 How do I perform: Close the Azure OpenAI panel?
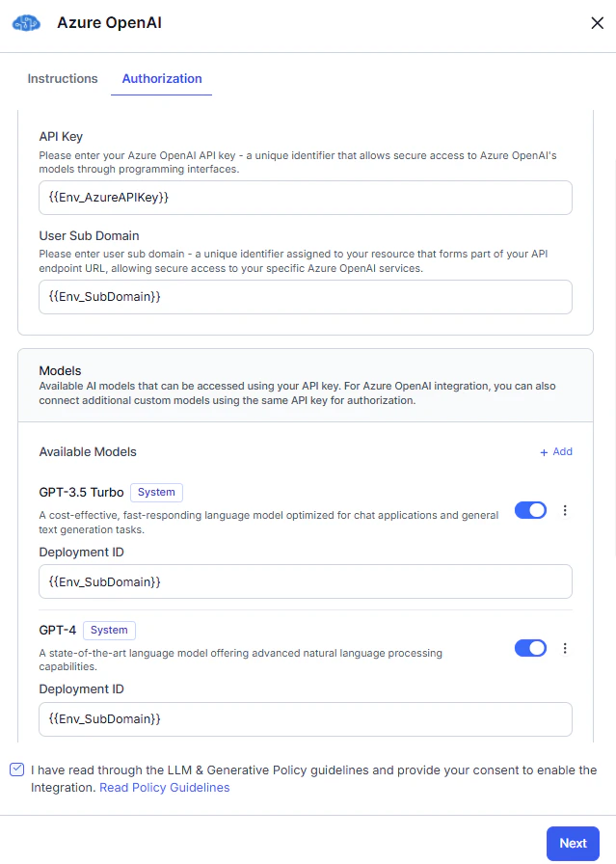click(597, 22)
